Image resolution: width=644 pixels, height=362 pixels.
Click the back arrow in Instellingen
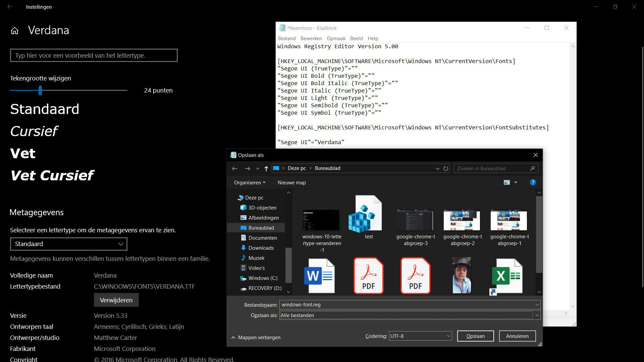pos(10,7)
